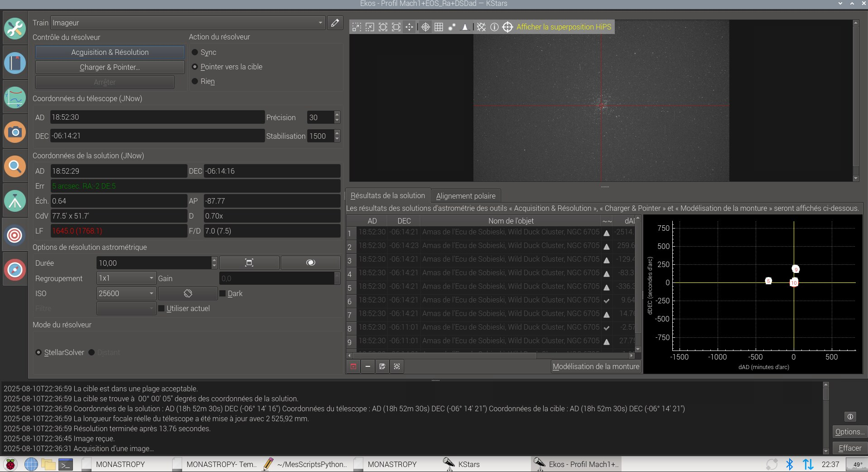This screenshot has width=868, height=472.
Task: Open the Mount module telescope icon
Action: 15,201
